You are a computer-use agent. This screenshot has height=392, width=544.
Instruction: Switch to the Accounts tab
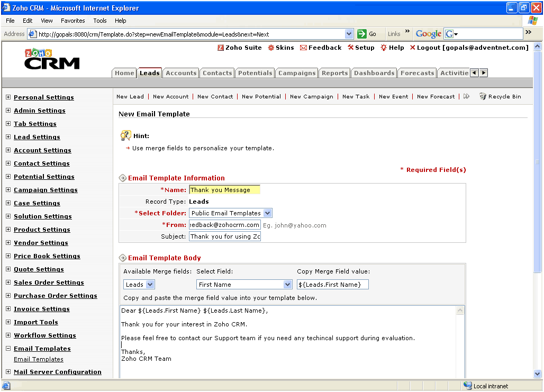pos(181,73)
